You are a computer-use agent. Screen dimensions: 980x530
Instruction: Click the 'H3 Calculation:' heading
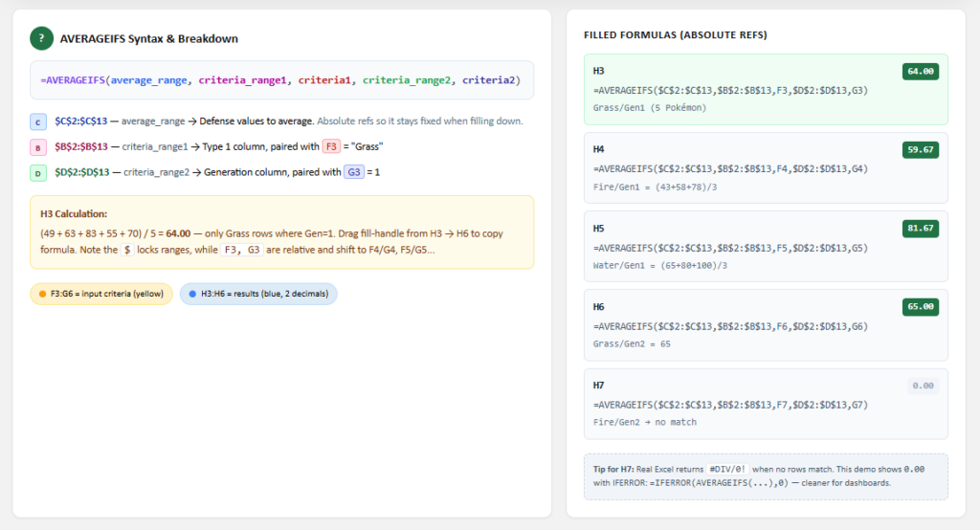74,213
